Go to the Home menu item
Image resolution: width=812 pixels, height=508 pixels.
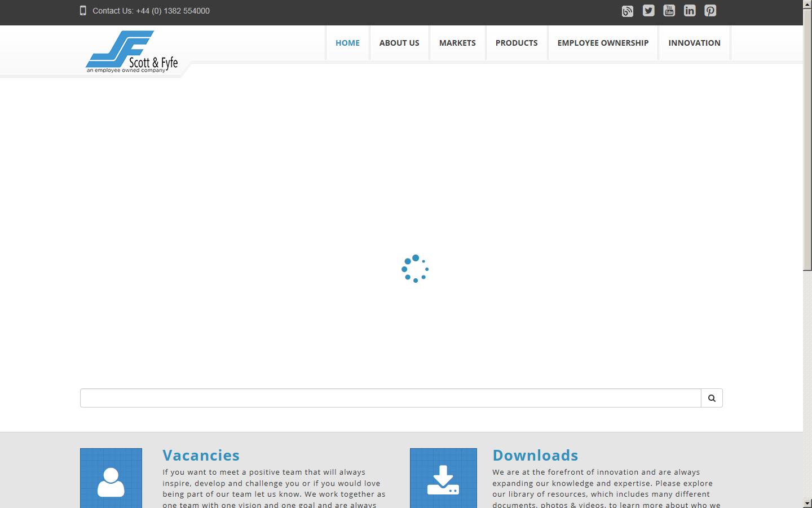(347, 43)
